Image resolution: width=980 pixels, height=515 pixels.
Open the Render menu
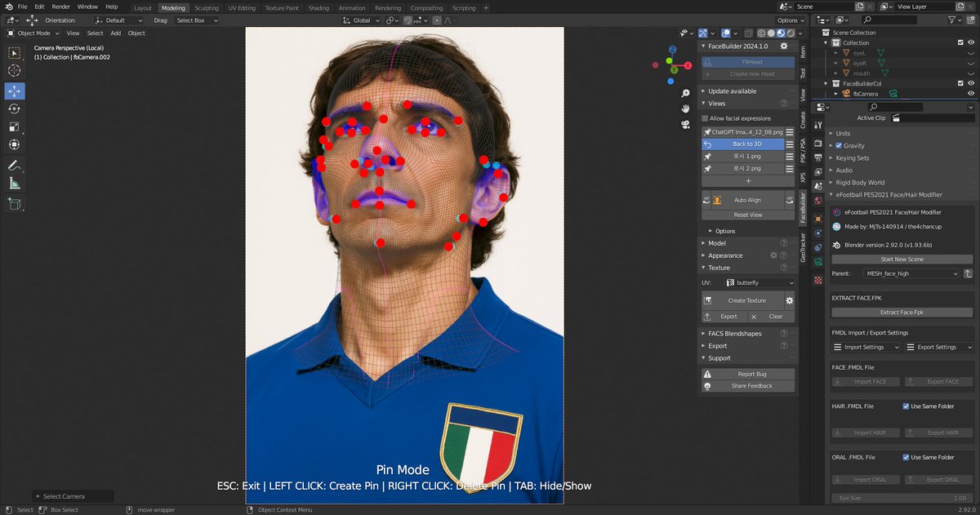coord(61,7)
